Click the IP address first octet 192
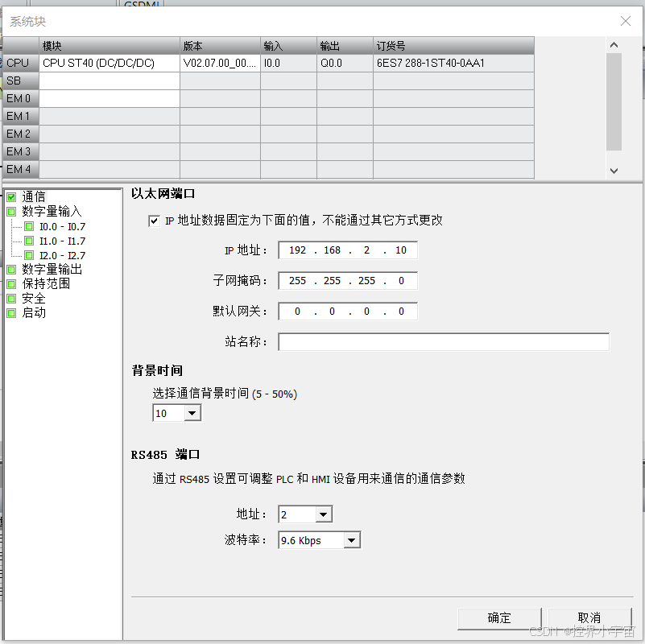The image size is (645, 644). (297, 250)
